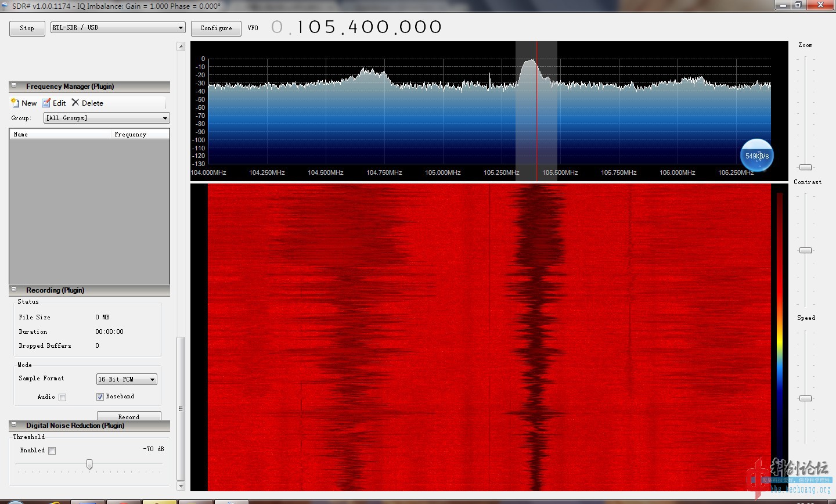The image size is (836, 504).
Task: Click Edit in Frequency Manager
Action: (54, 103)
